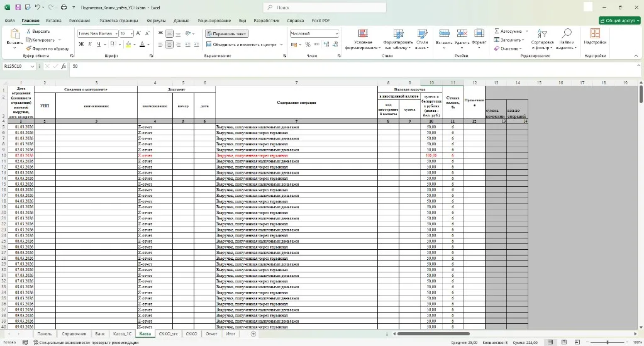The image size is (644, 346).
Task: Click the Insert Function fx icon
Action: click(x=64, y=66)
